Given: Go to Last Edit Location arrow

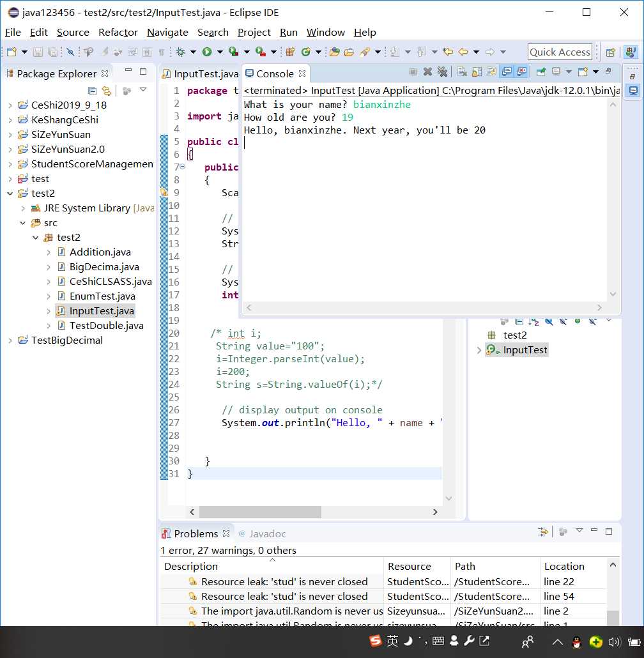Looking at the screenshot, I should click(x=448, y=52).
